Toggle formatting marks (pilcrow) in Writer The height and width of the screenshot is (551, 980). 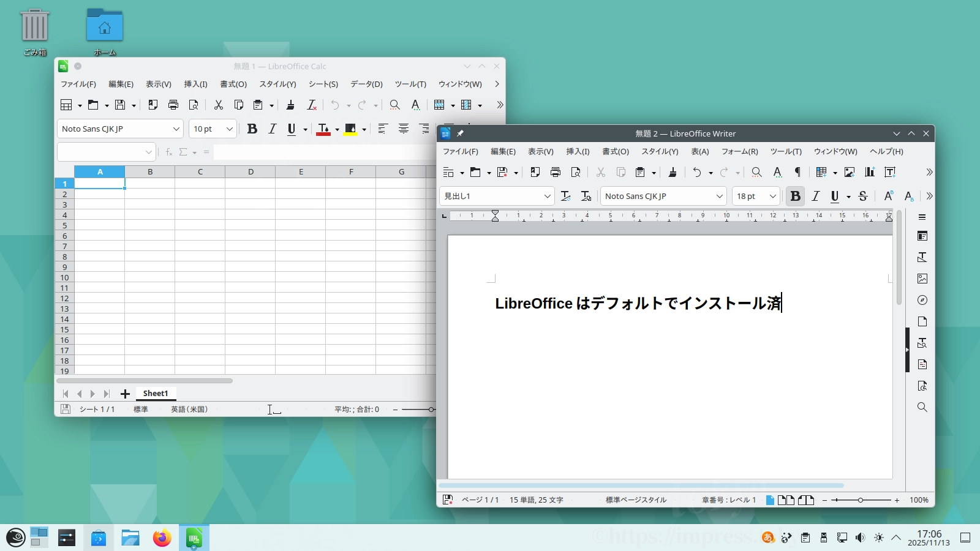pos(797,173)
